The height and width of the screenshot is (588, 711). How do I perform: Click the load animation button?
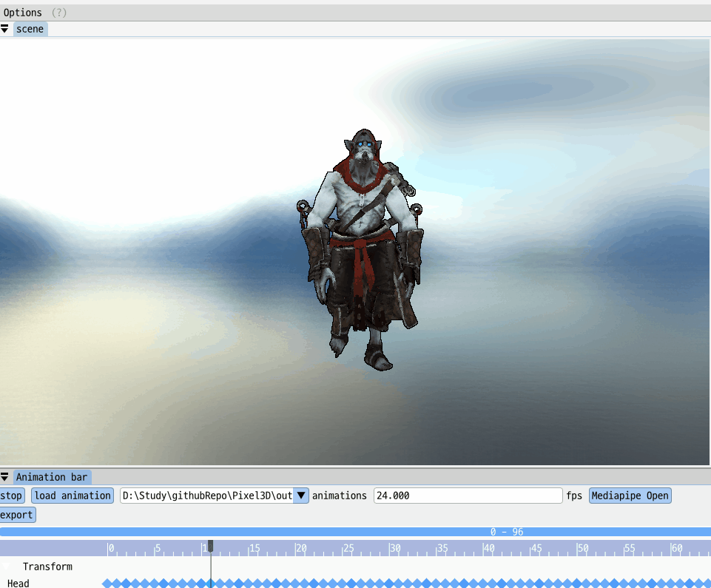pyautogui.click(x=73, y=496)
